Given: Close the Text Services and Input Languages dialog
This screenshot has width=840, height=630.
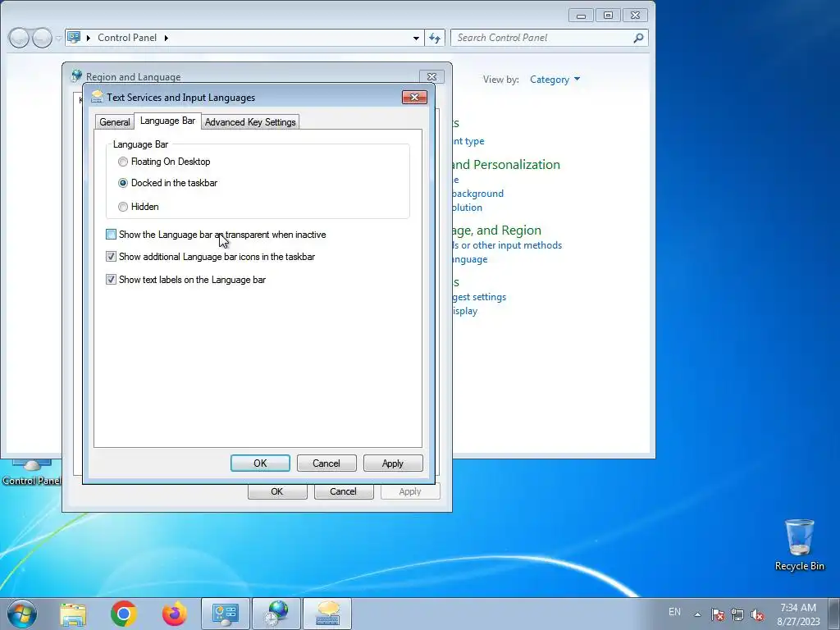Looking at the screenshot, I should click(x=414, y=97).
